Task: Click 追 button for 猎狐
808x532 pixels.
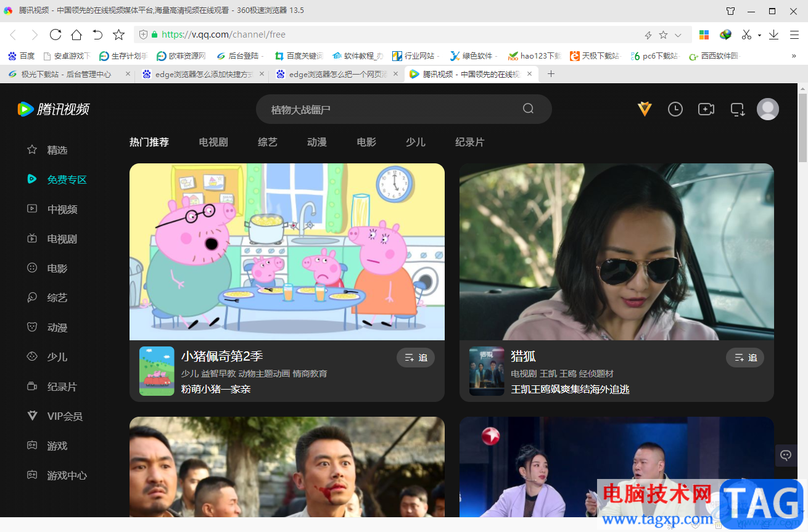Action: click(745, 358)
